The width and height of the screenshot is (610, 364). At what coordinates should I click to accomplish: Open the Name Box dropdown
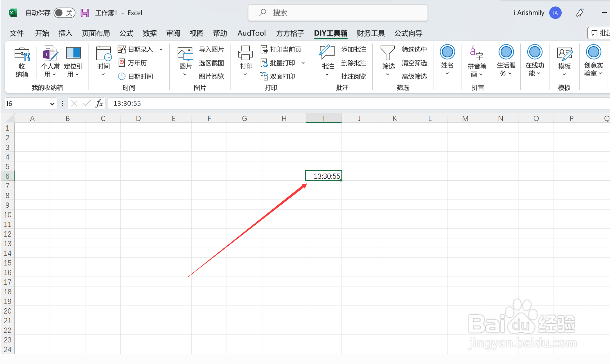click(x=52, y=104)
